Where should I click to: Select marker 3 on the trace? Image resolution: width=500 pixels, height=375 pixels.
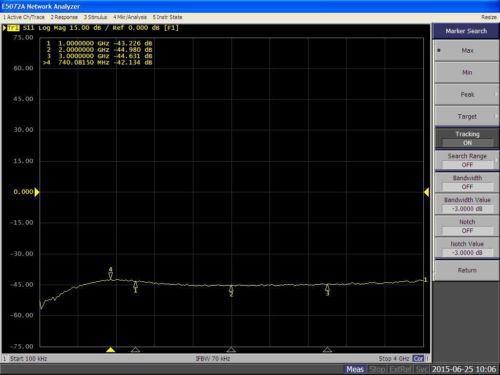click(327, 290)
